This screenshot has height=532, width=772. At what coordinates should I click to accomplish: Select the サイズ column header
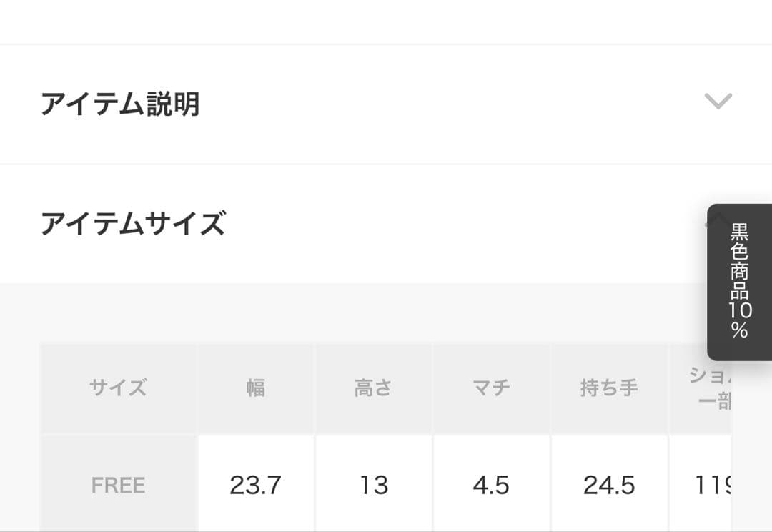[x=118, y=388]
